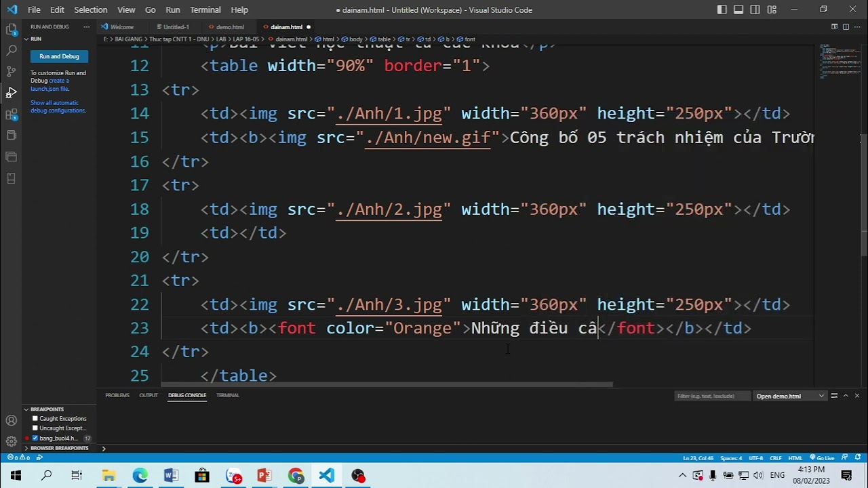
Task: Enable the Uncaught Exceptions checkbox
Action: [35, 428]
